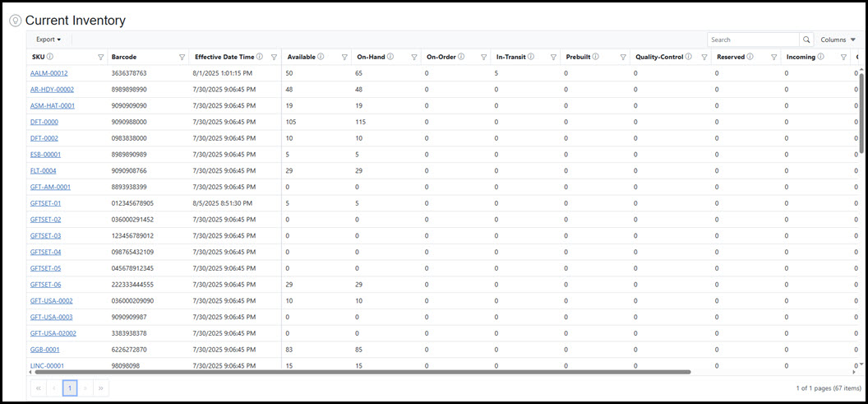The image size is (868, 404).
Task: Click the info icon next to On-Hand
Action: 390,57
